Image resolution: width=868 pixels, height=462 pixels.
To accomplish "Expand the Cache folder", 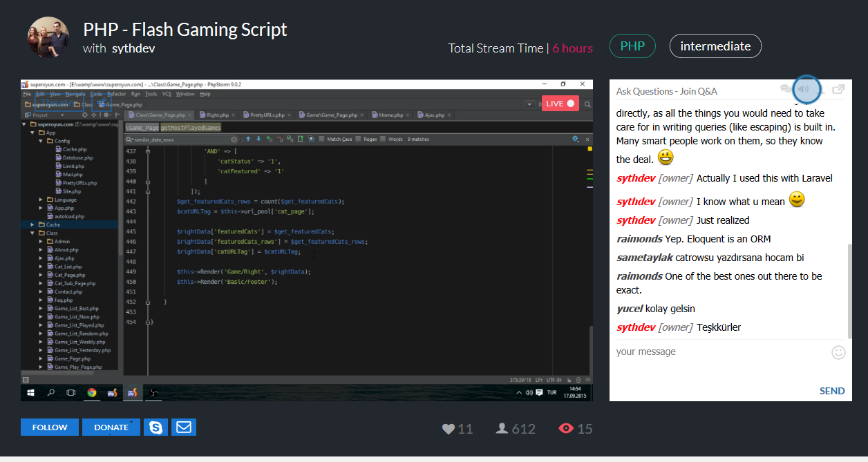I will (x=32, y=224).
